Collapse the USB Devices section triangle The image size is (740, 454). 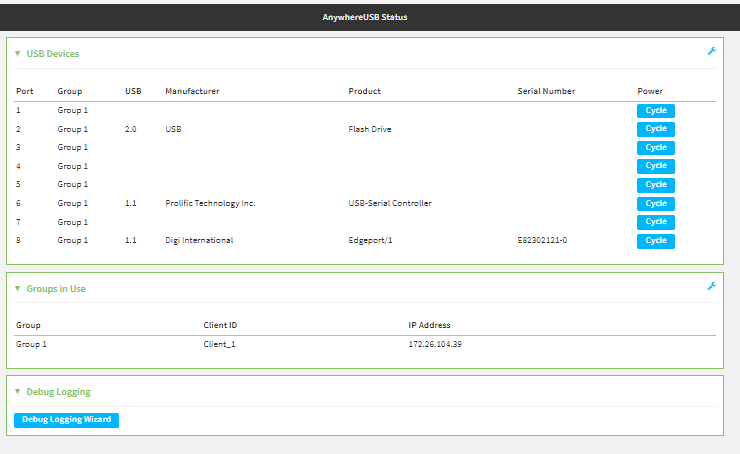point(17,54)
